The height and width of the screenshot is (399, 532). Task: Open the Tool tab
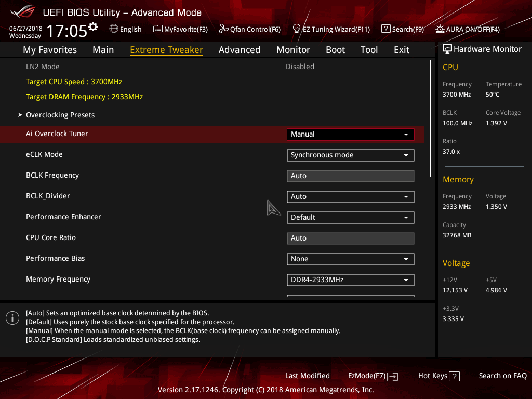click(369, 50)
